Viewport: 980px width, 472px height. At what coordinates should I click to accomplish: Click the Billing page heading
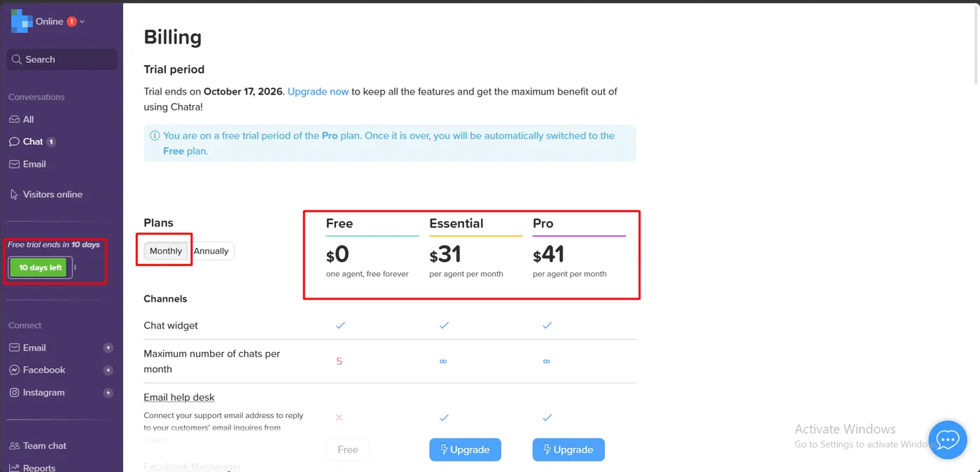[x=173, y=37]
